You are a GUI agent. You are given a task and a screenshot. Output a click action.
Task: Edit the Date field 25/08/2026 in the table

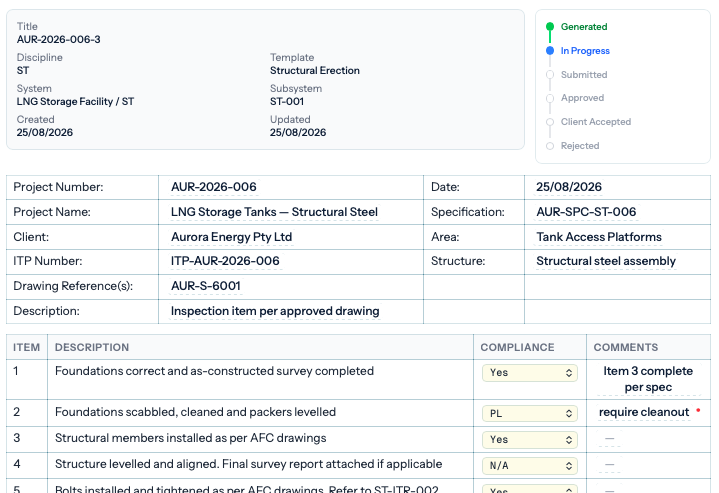[569, 187]
